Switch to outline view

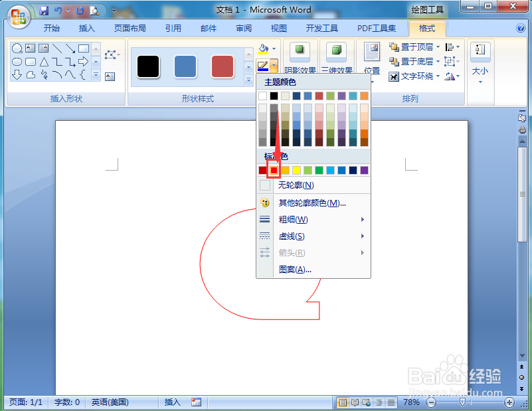379,402
